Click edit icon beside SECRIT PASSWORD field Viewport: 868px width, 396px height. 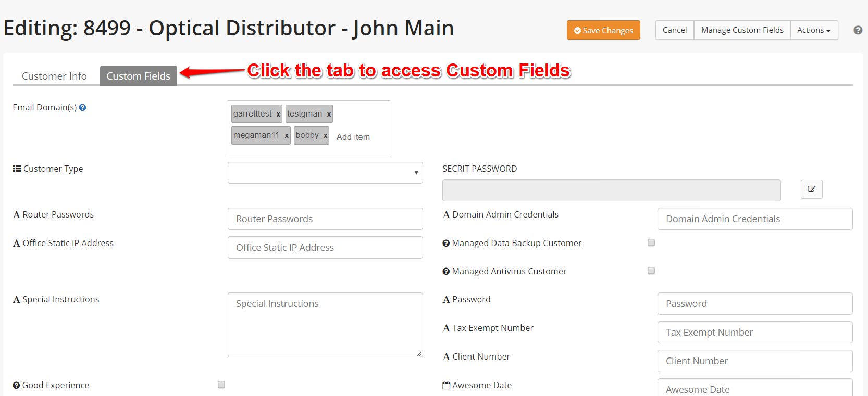coord(811,189)
